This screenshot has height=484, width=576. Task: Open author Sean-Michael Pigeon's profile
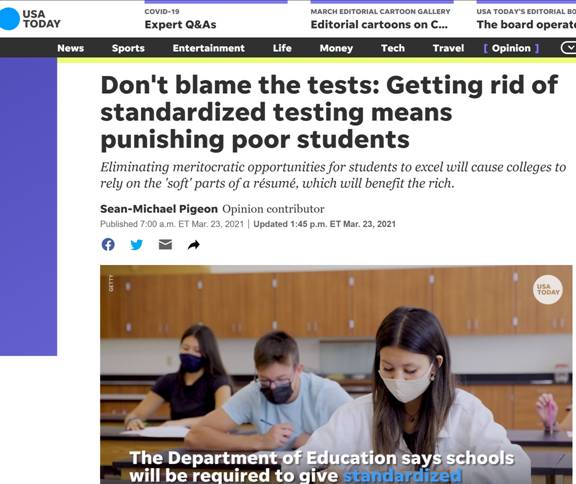coord(159,209)
